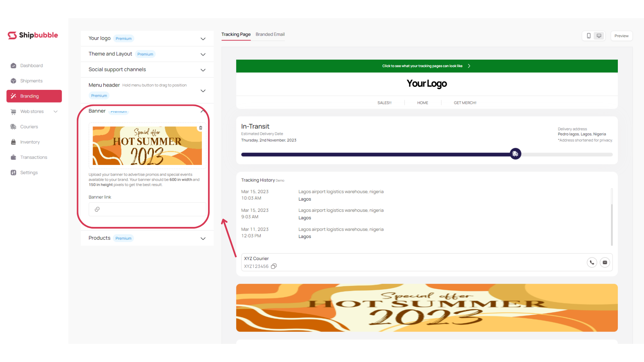Go to Couriers in the sidebar

[x=29, y=127]
